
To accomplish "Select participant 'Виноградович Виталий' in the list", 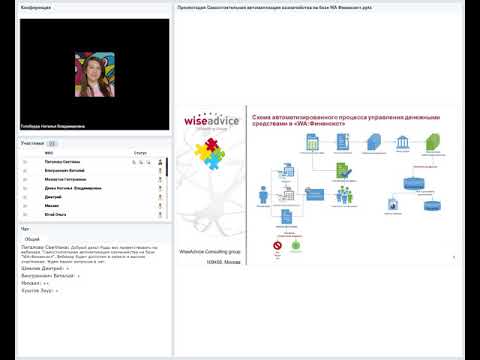I will (x=65, y=171).
